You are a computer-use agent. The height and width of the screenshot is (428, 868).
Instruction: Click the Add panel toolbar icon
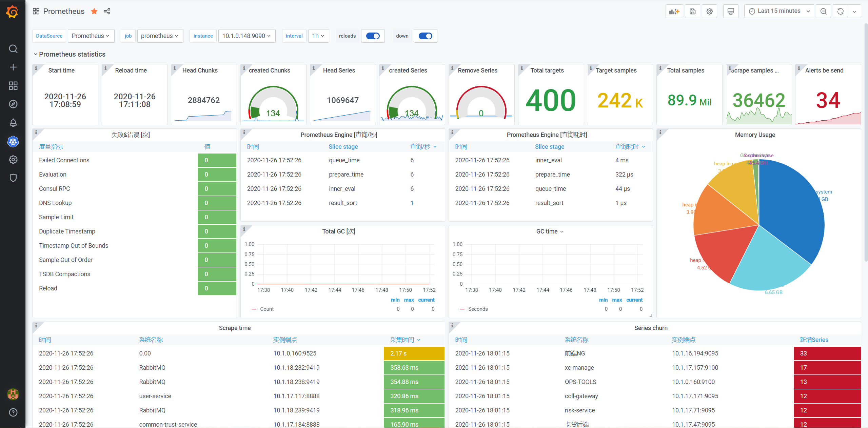pos(674,12)
